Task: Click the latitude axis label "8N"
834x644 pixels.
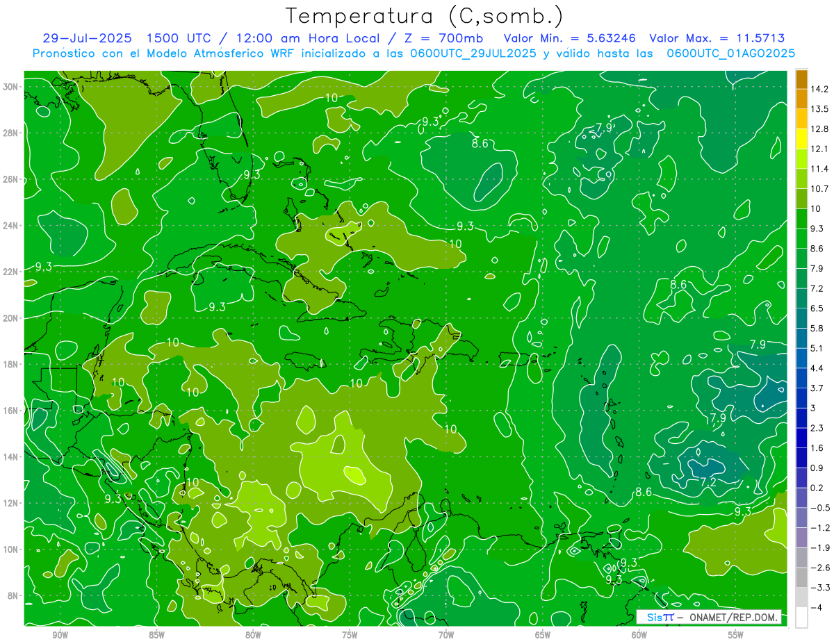Action: (14, 596)
